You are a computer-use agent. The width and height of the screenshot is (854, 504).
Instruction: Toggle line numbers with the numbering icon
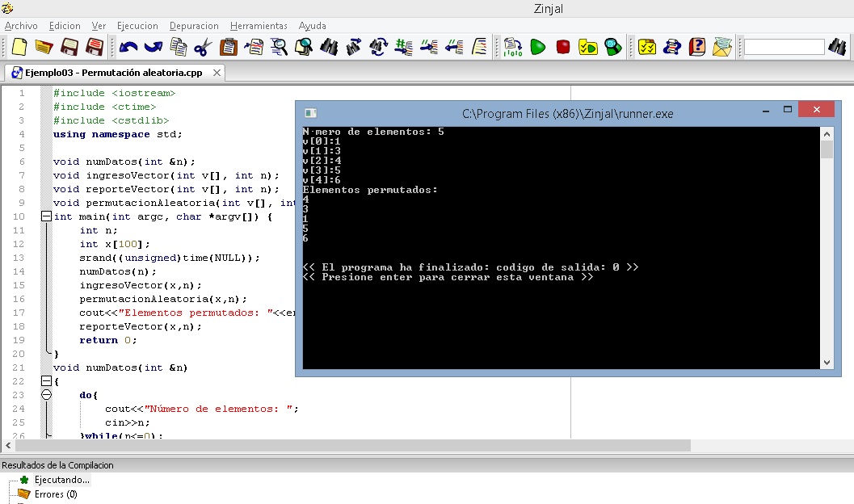point(403,47)
